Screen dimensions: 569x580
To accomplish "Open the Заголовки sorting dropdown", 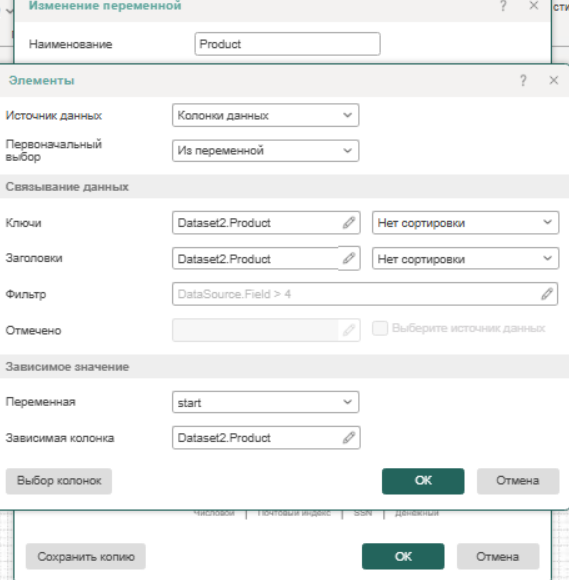I will pyautogui.click(x=465, y=259).
